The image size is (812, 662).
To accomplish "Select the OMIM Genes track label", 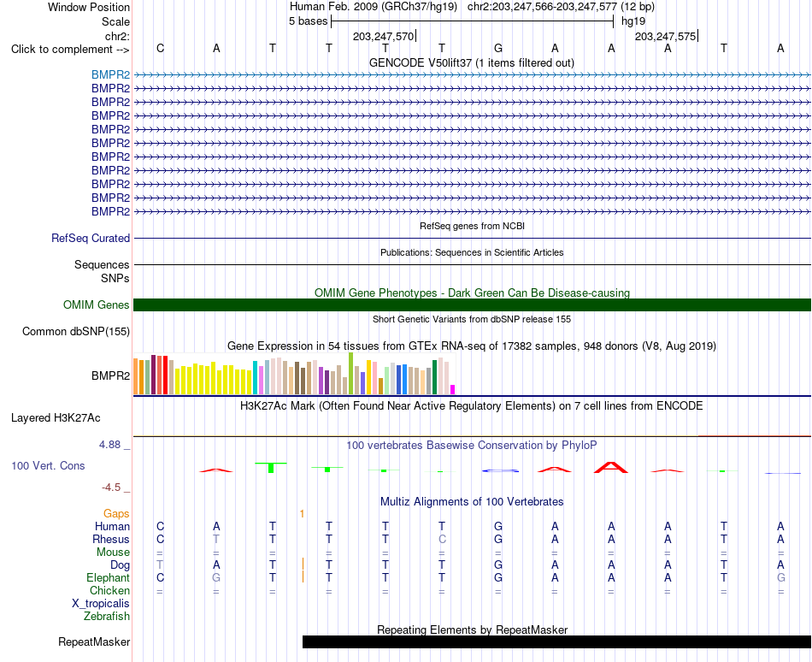I will coord(96,305).
